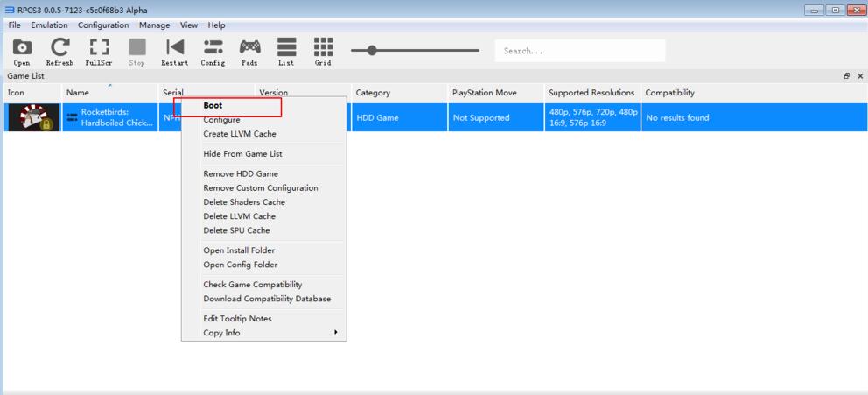
Task: Close the Game List panel
Action: 860,76
